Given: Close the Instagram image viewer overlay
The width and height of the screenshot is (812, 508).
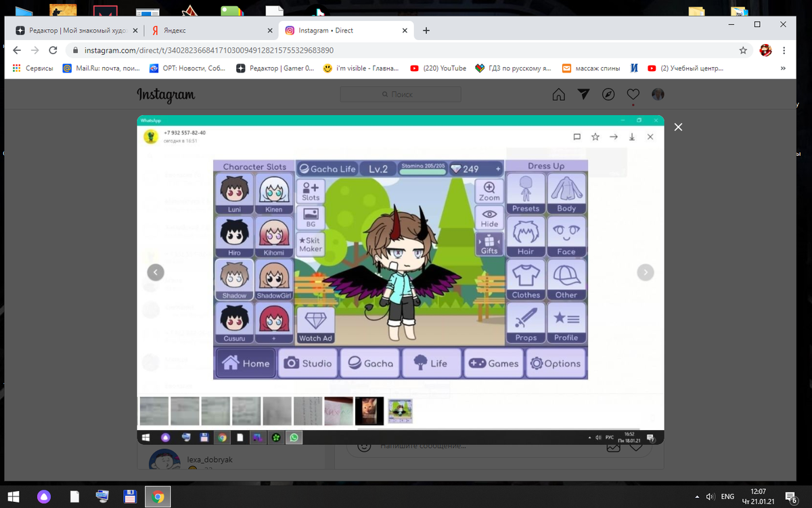Looking at the screenshot, I should click(x=679, y=127).
